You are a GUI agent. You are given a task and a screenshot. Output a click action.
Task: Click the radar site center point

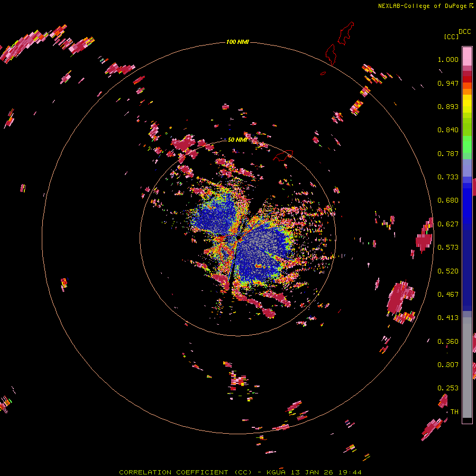239,237
